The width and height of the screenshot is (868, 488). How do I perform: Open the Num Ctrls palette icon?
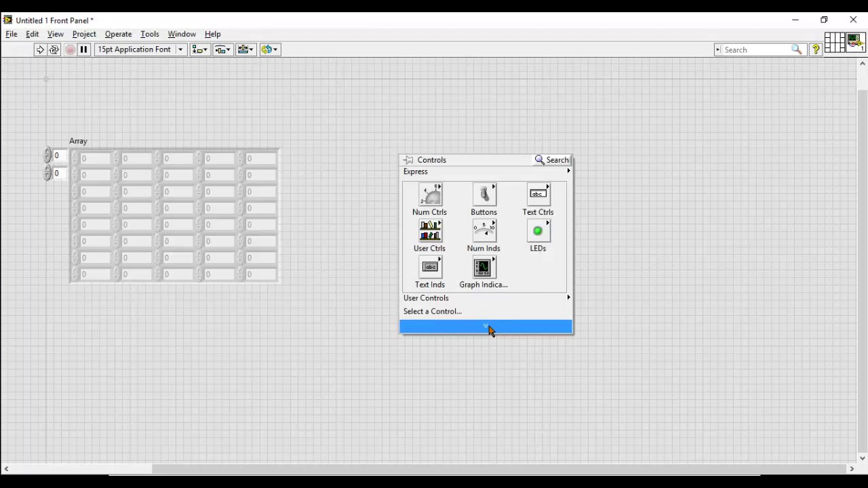(430, 195)
